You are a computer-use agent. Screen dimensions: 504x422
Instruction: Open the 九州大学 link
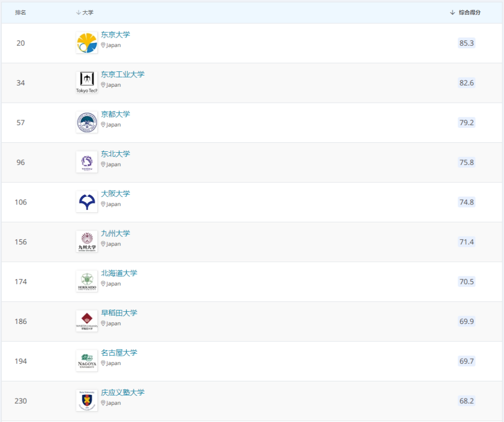(x=115, y=233)
